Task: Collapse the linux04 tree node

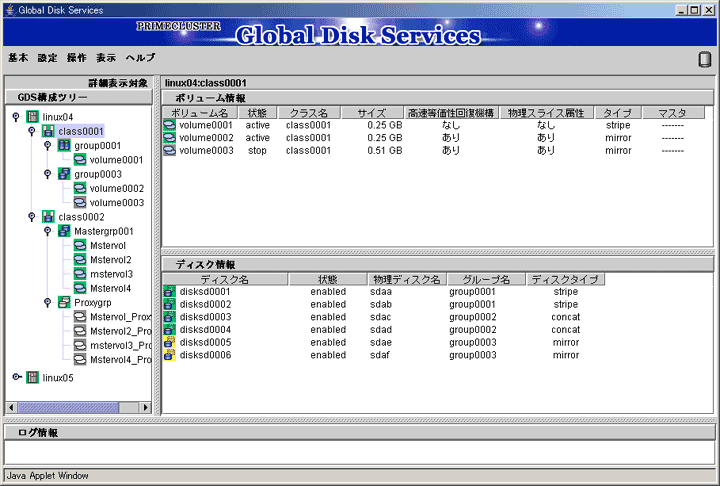Action: (16, 117)
